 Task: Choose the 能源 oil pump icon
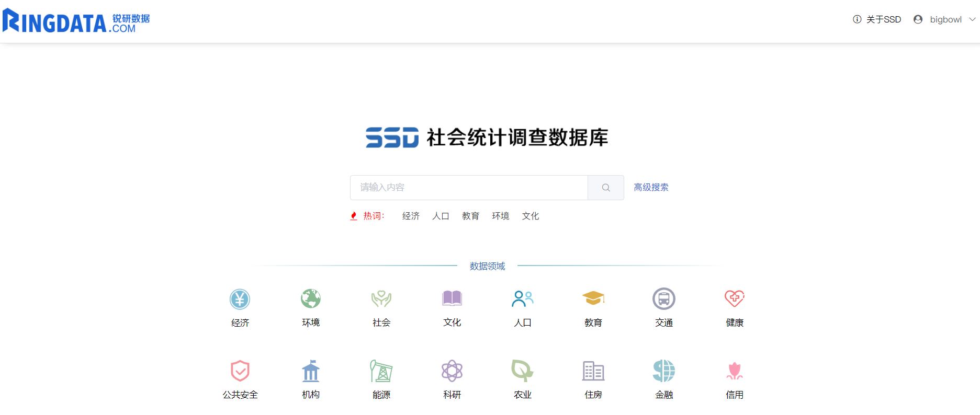point(381,371)
